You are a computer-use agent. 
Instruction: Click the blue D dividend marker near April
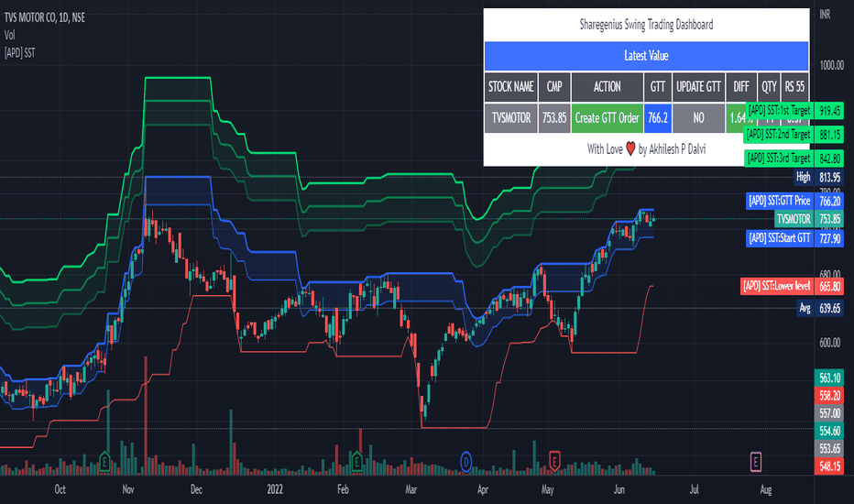465,462
